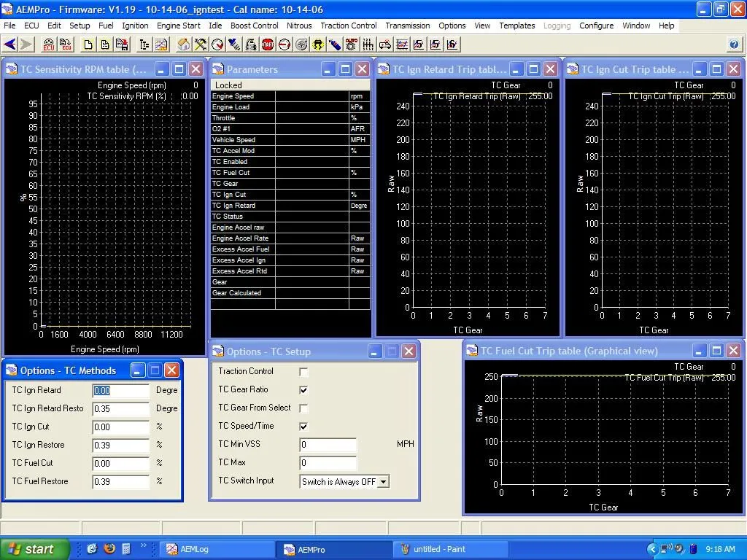Switch to AEMLog in the taskbar
The image size is (747, 560).
click(194, 549)
